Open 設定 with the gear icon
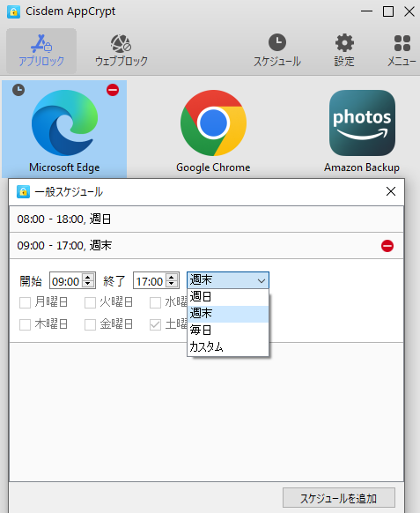 click(x=344, y=51)
